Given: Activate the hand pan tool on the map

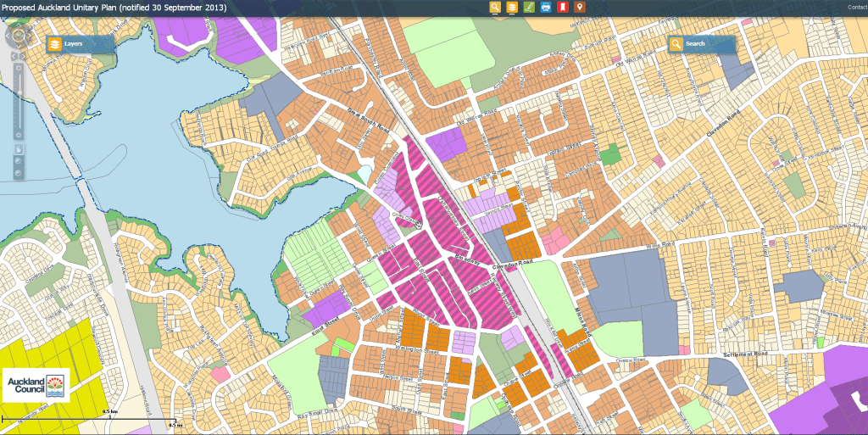Looking at the screenshot, I should (x=19, y=149).
